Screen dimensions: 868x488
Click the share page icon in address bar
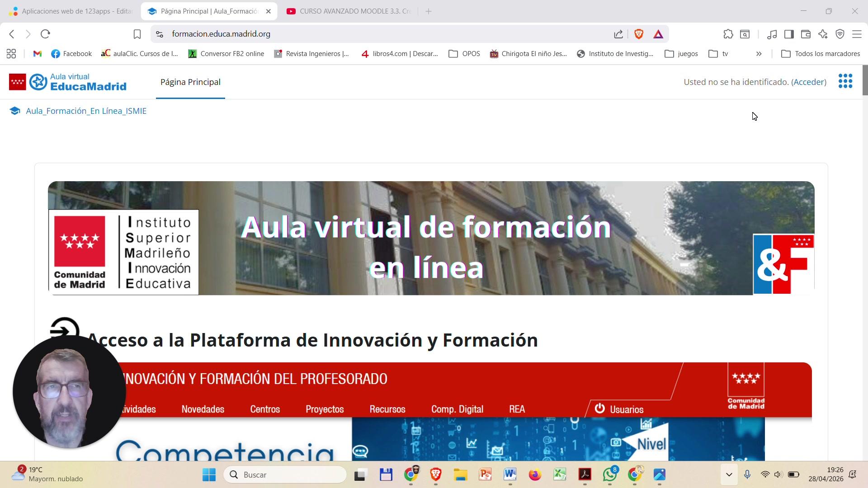[618, 34]
